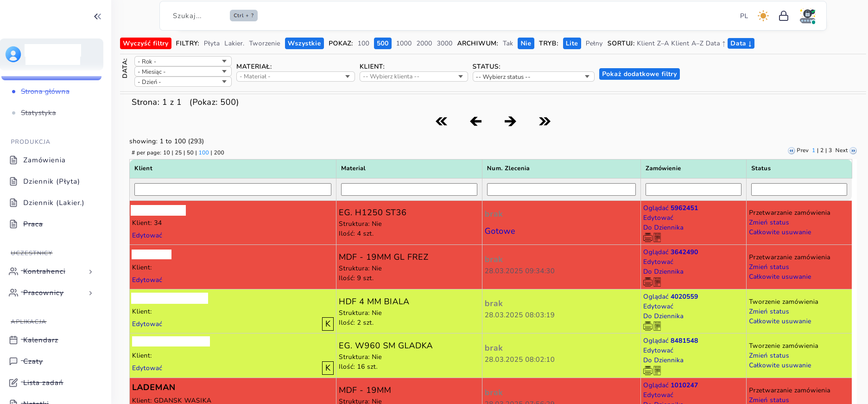The image size is (868, 404).
Task: Set ARCHIWUM filter to Tak
Action: click(508, 43)
